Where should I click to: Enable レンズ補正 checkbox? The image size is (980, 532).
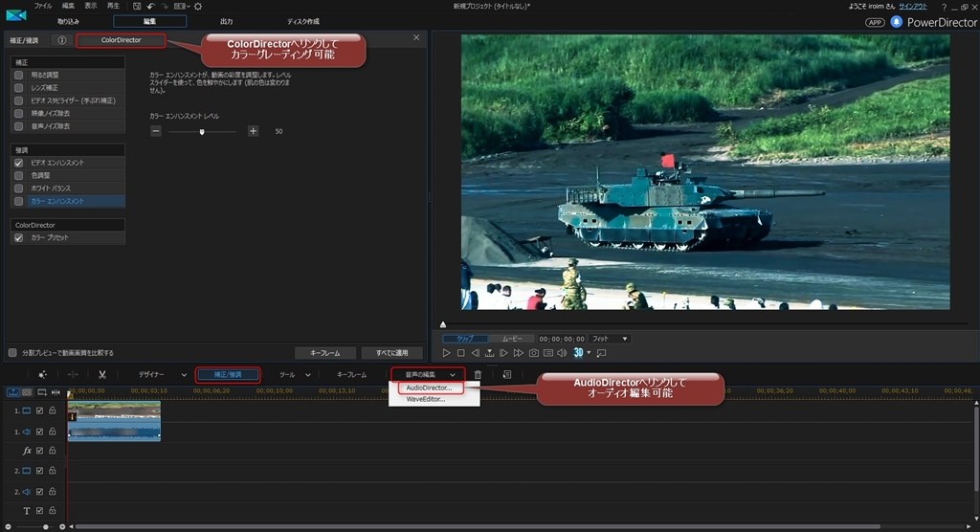point(19,87)
